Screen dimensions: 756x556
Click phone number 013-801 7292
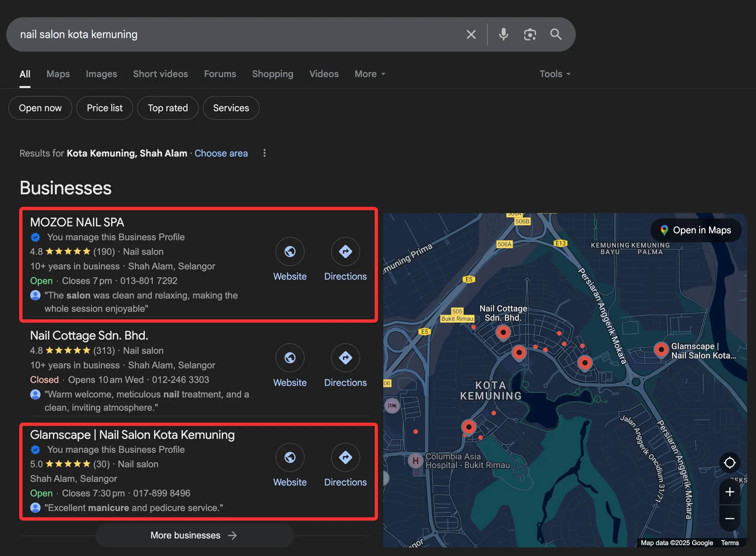[148, 281]
